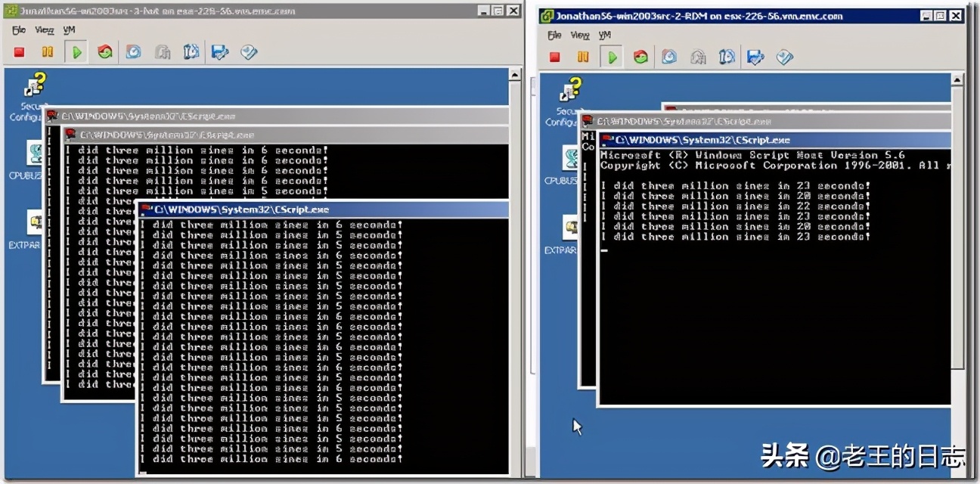Open VM settings via floppy-edit toolbar icon

(219, 51)
